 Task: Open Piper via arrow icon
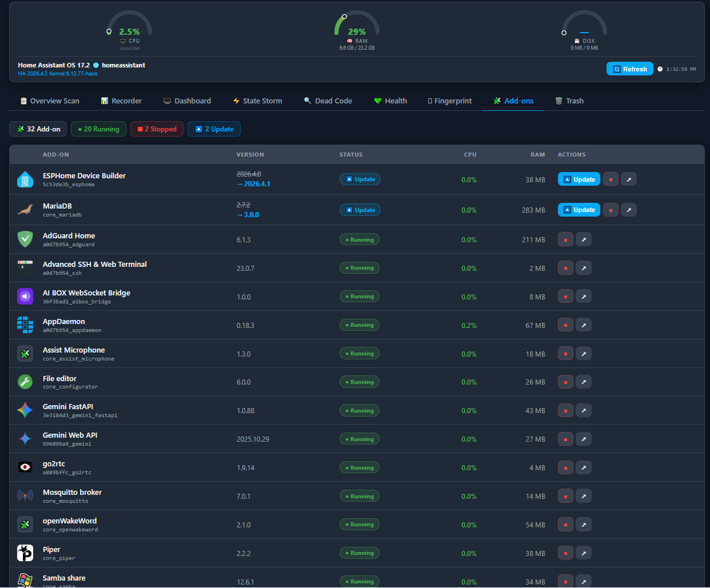[x=584, y=553]
